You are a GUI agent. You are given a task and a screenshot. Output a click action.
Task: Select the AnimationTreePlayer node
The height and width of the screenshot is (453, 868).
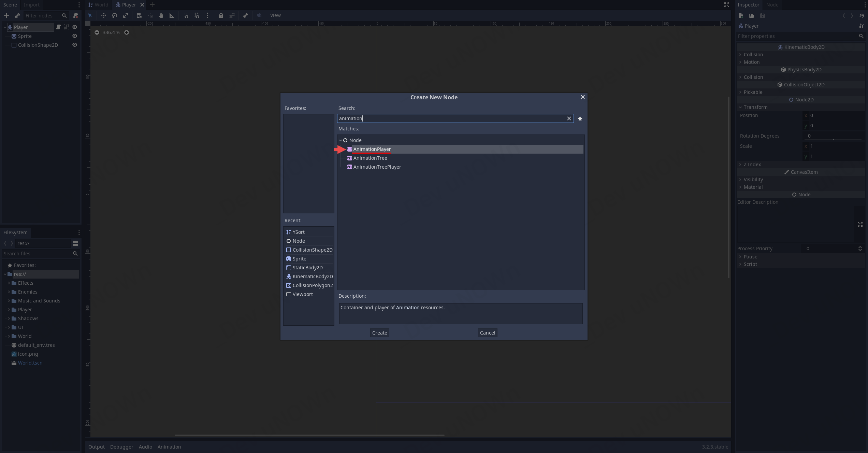point(377,167)
